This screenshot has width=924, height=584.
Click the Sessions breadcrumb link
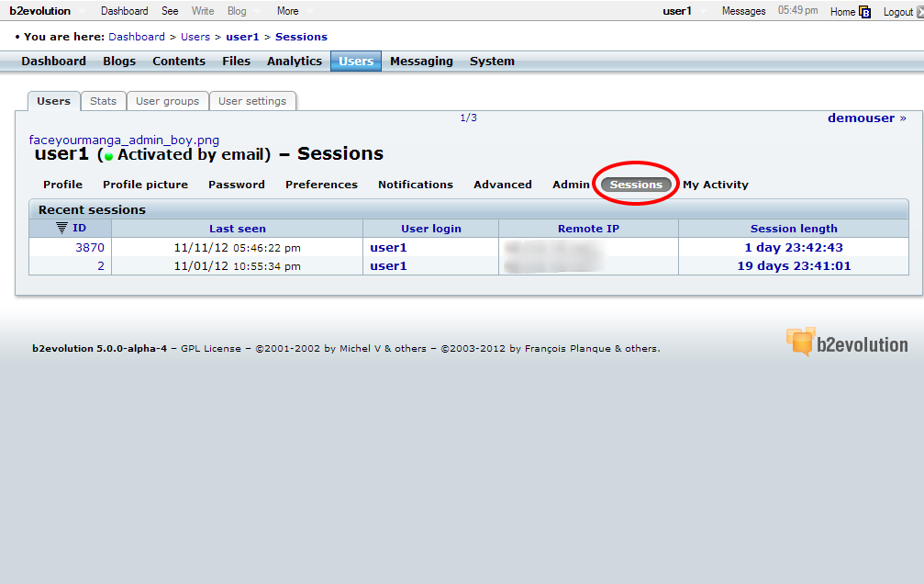tap(301, 37)
